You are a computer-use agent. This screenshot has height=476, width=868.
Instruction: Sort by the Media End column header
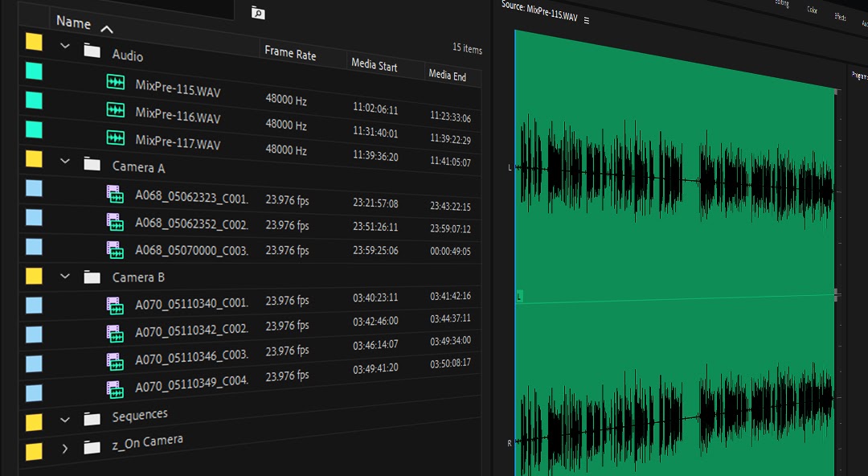[448, 75]
